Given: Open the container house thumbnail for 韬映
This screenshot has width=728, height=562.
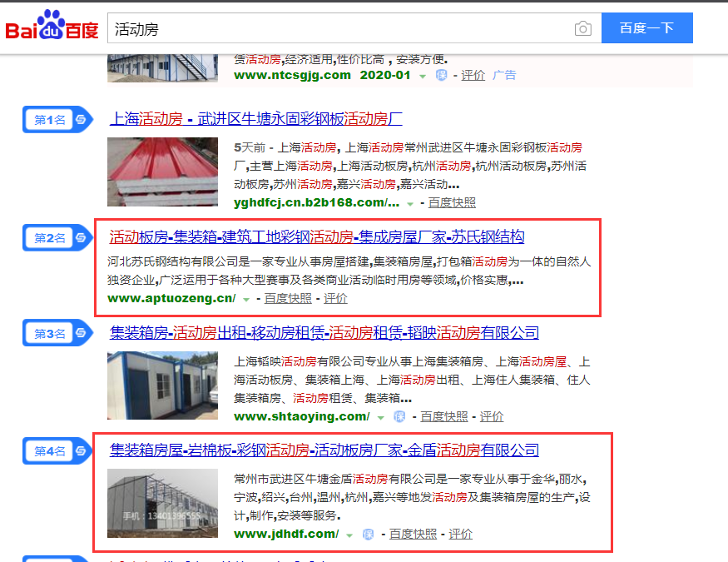Looking at the screenshot, I should [162, 385].
